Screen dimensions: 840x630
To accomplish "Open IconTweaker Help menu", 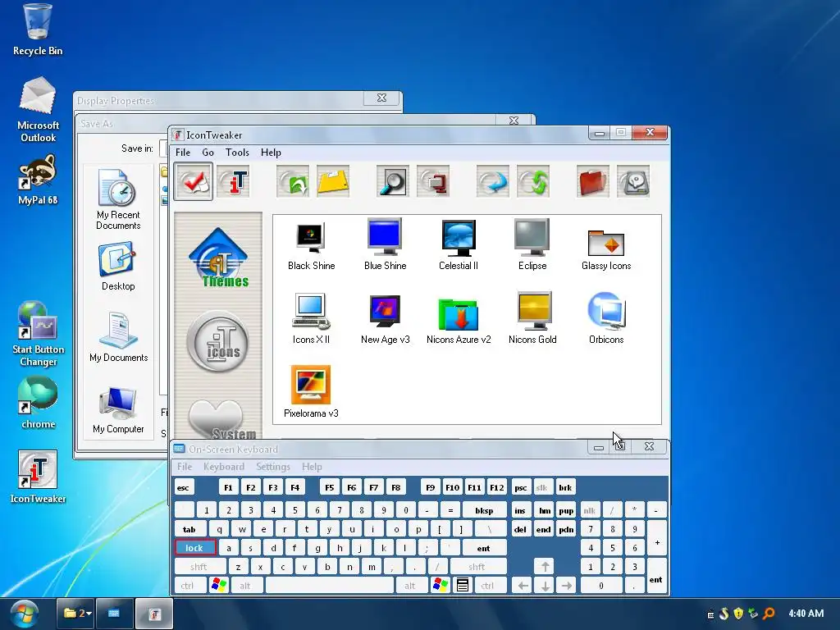I will tap(271, 153).
